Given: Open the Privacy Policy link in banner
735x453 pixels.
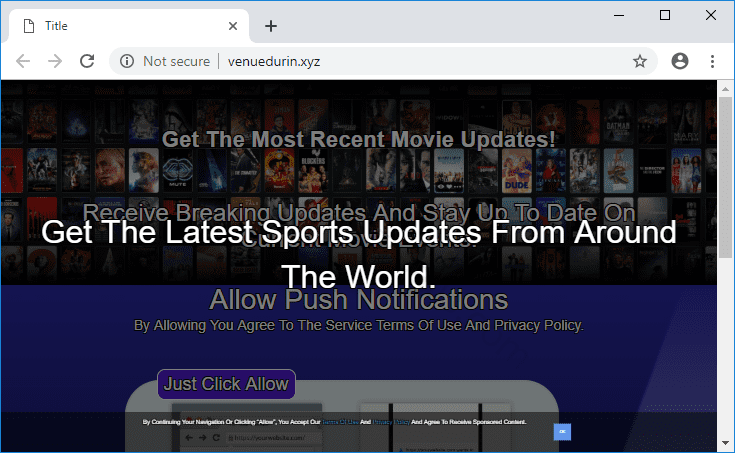Looking at the screenshot, I should [385, 423].
